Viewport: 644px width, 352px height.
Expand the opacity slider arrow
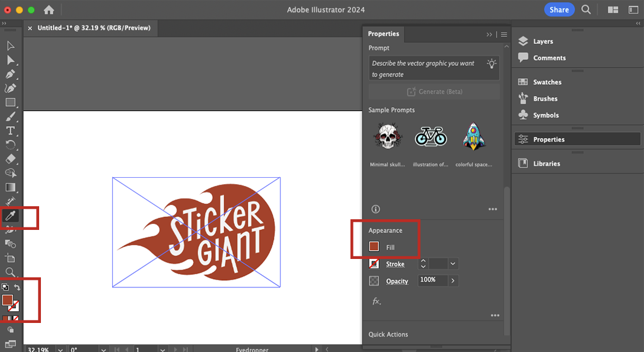[x=453, y=281]
